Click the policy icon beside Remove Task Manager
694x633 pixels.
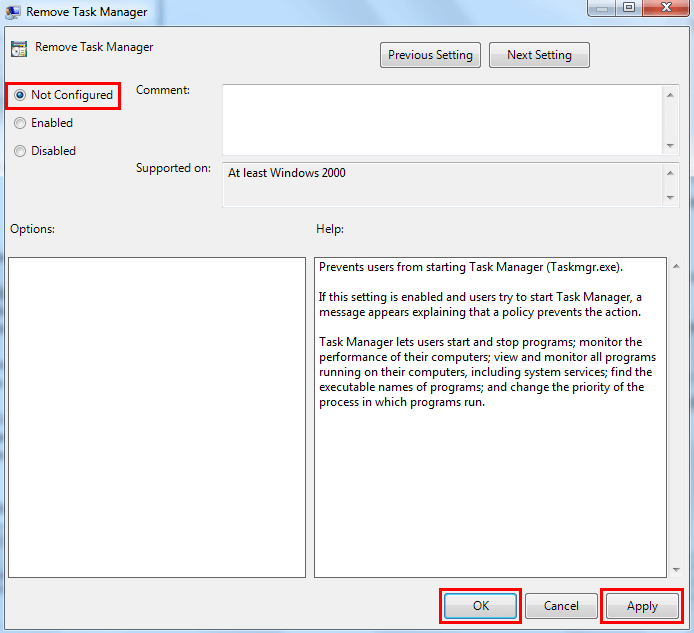click(18, 49)
